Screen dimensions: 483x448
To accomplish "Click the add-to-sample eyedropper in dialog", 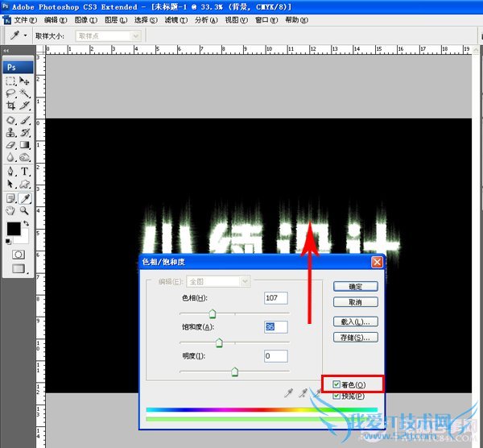I will tap(303, 393).
